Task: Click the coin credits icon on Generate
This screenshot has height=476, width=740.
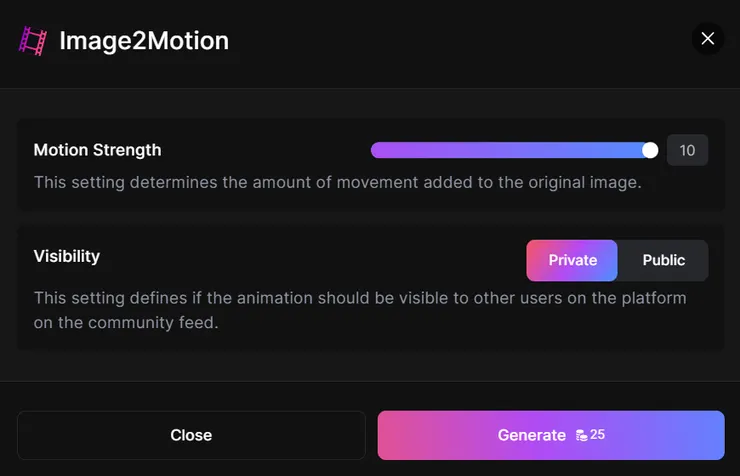Action: (x=581, y=435)
